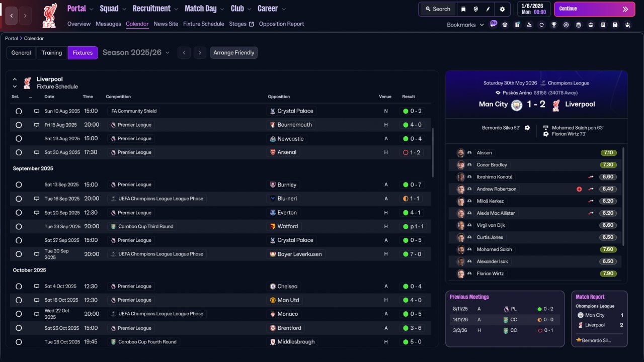Click the Arsenal crest in the opposition column
The image size is (644, 362).
(272, 152)
